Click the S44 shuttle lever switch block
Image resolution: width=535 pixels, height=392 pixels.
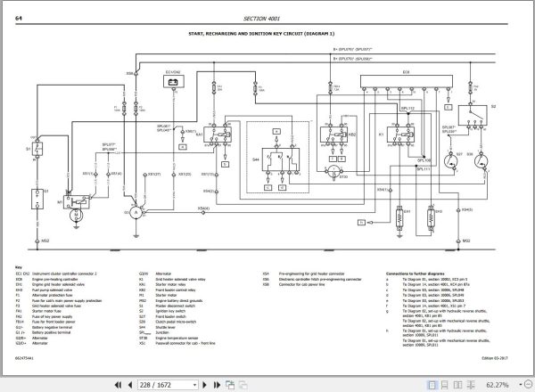[x=281, y=159]
